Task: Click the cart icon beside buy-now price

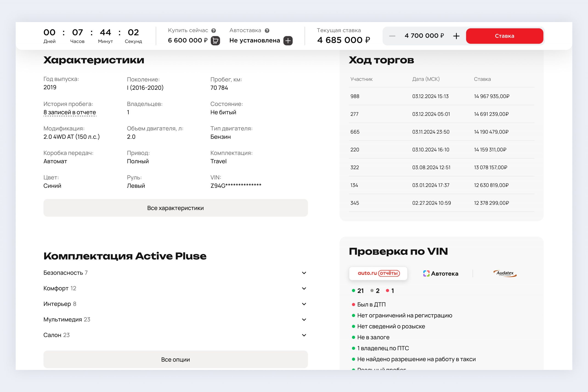Action: [215, 40]
